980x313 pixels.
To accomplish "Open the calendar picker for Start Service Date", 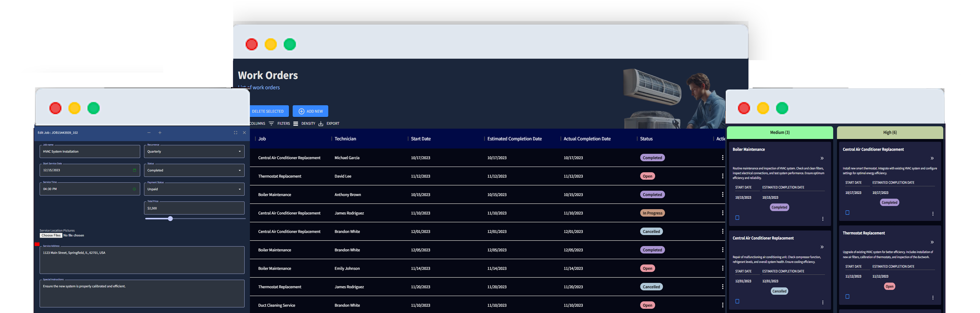I will (134, 170).
